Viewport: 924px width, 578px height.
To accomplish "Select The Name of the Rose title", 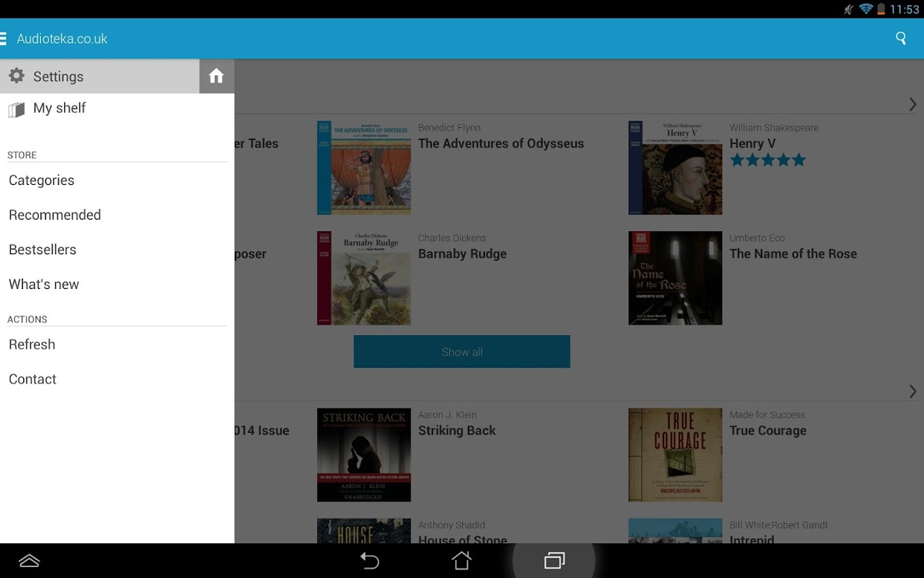I will point(793,254).
